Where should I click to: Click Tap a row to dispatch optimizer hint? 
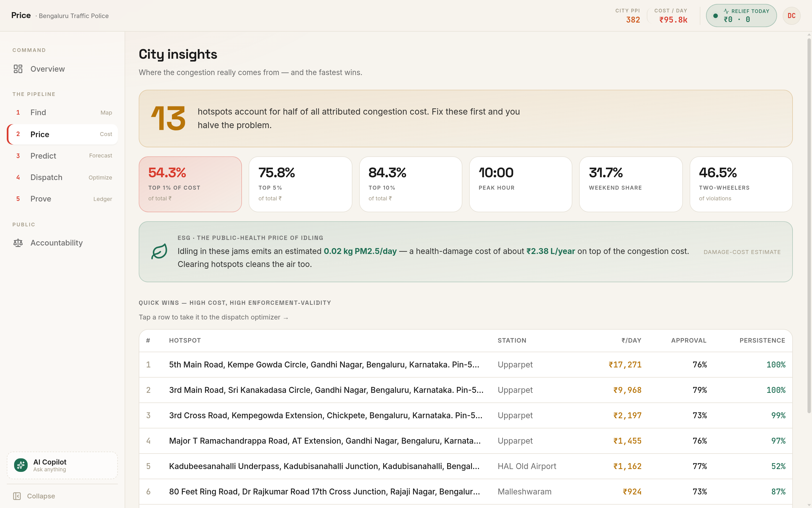(x=213, y=317)
